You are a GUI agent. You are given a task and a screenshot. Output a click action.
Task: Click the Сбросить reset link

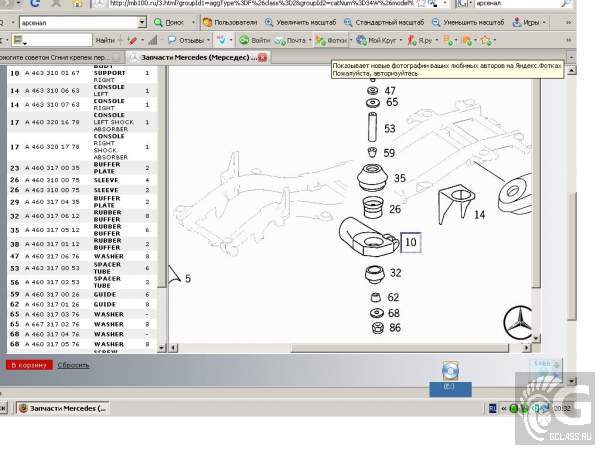pyautogui.click(x=73, y=365)
